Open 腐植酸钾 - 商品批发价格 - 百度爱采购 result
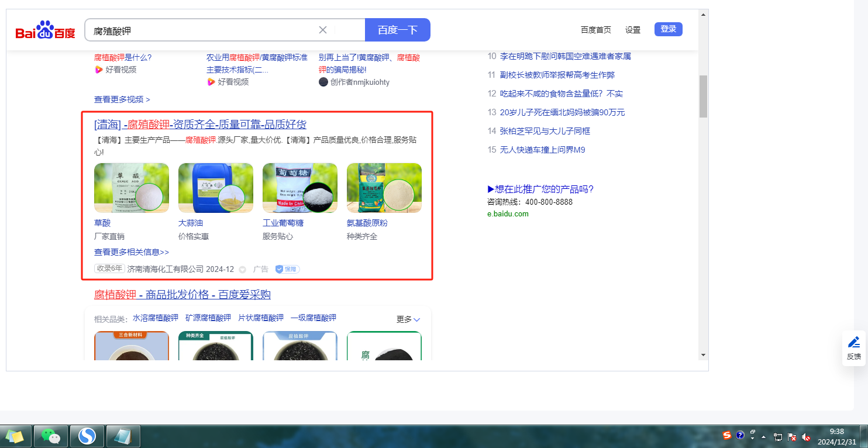The height and width of the screenshot is (448, 868). pyautogui.click(x=182, y=294)
